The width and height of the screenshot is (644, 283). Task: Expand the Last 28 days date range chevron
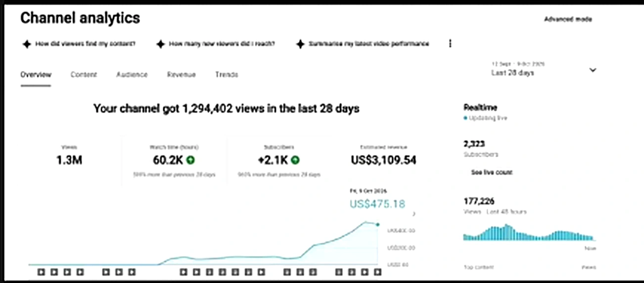593,70
